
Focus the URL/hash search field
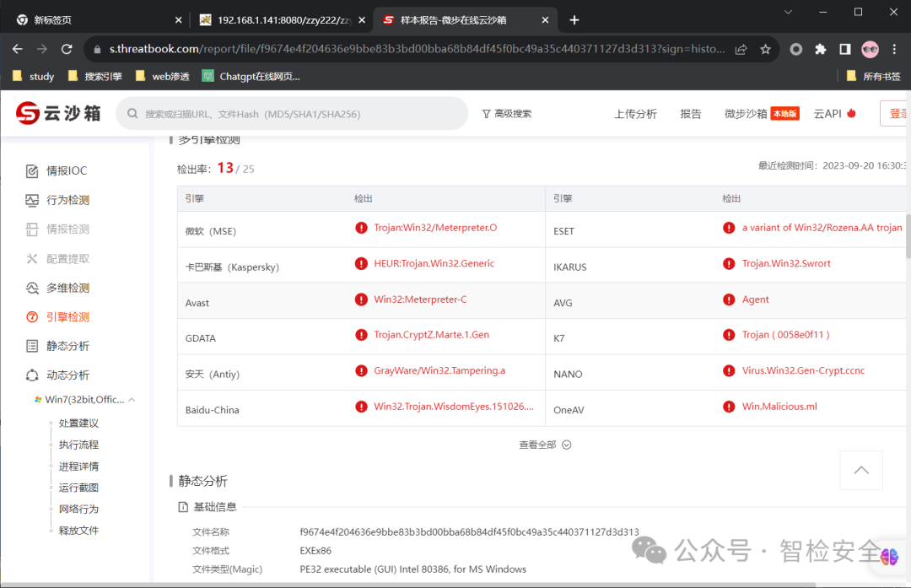(x=292, y=114)
